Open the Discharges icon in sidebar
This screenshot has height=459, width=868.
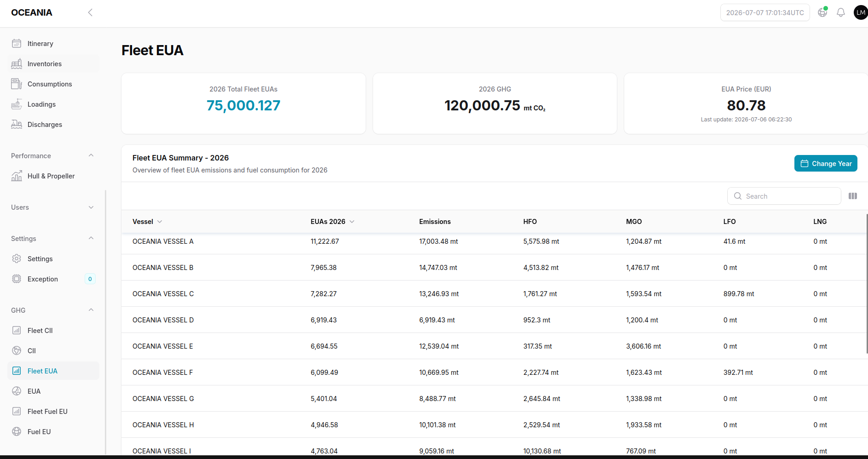(17, 125)
